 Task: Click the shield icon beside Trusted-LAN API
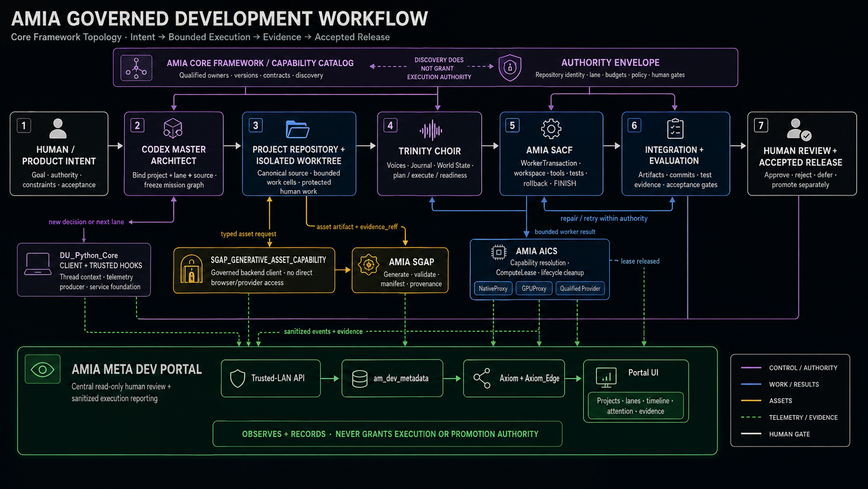click(x=237, y=378)
